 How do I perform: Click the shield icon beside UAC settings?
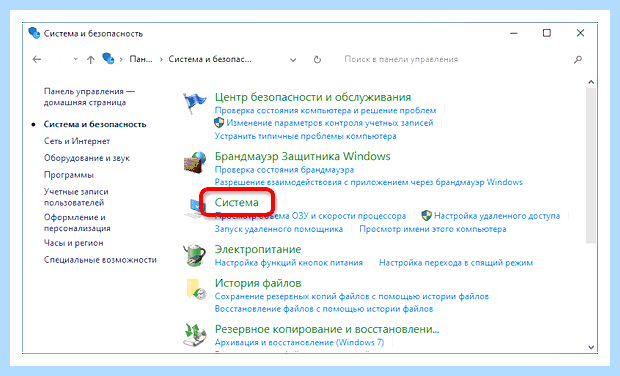[219, 123]
